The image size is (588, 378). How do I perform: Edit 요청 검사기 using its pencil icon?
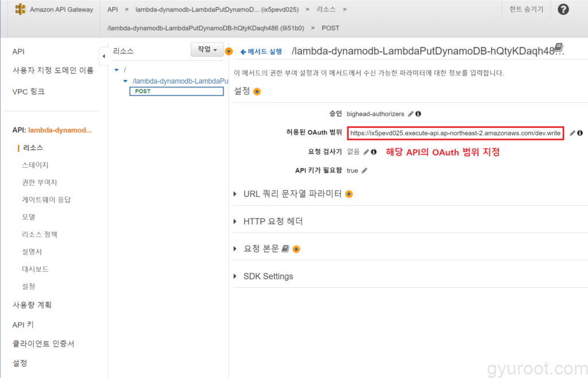click(366, 152)
